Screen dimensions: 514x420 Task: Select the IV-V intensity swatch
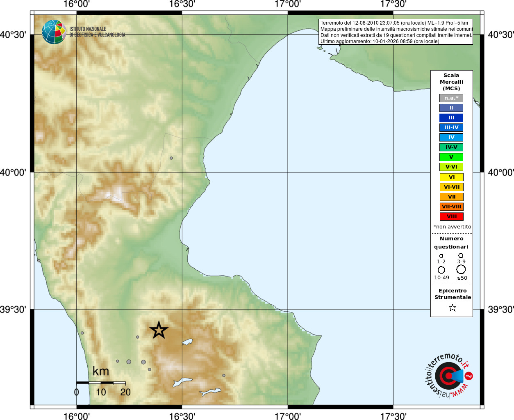[x=451, y=147]
